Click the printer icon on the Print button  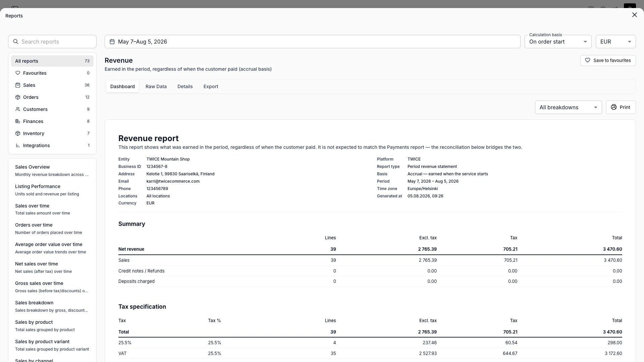tap(614, 107)
